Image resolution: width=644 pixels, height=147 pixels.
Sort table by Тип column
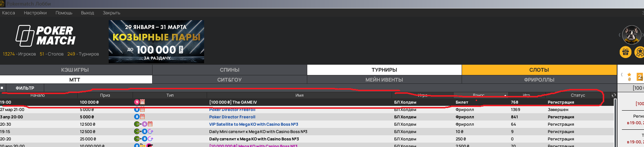170,95
